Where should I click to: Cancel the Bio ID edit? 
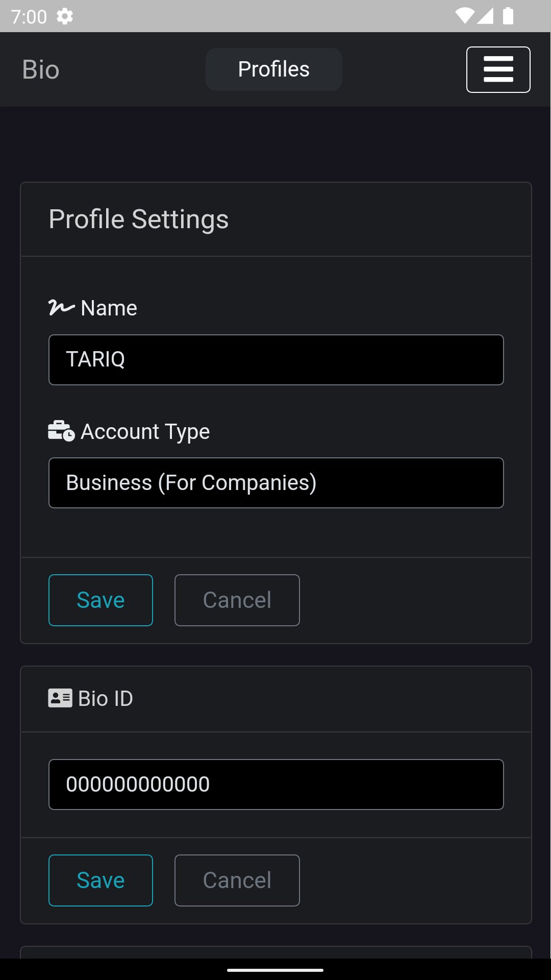point(237,880)
